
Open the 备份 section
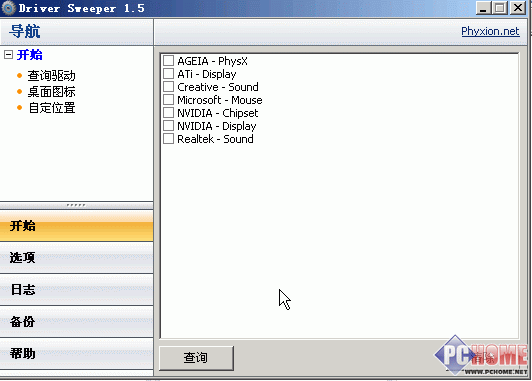(x=76, y=321)
